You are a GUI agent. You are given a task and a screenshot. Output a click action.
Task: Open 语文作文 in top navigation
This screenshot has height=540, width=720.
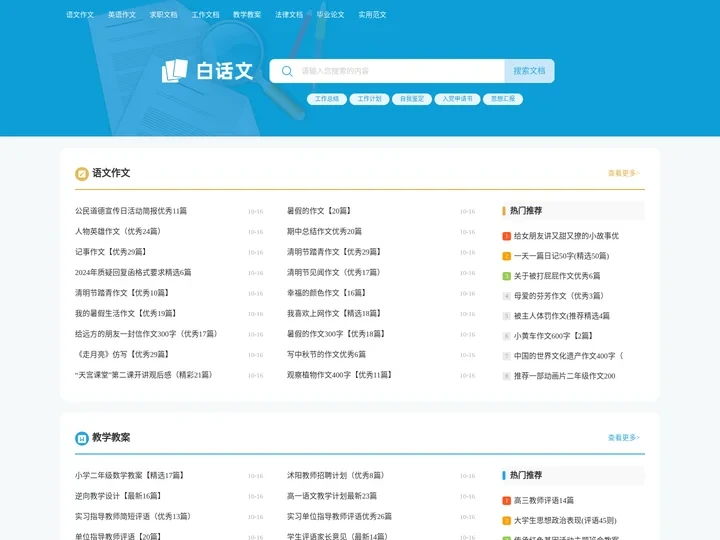tap(80, 15)
